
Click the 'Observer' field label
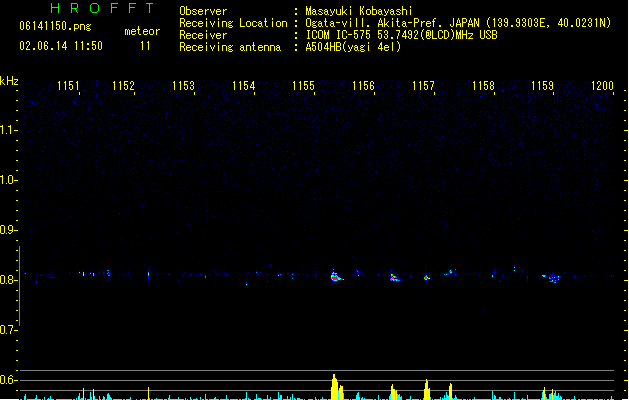tap(203, 11)
